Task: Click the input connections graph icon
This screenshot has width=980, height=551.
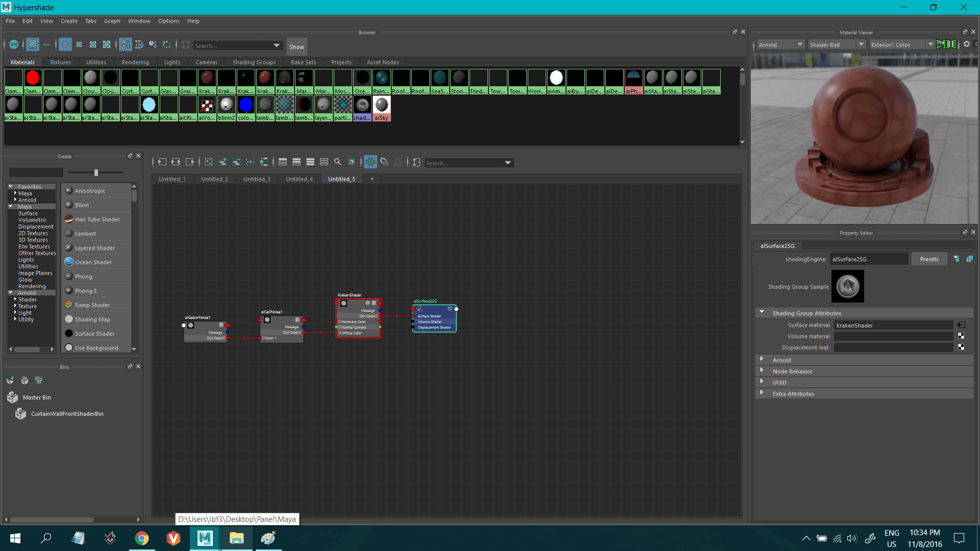Action: [x=162, y=162]
